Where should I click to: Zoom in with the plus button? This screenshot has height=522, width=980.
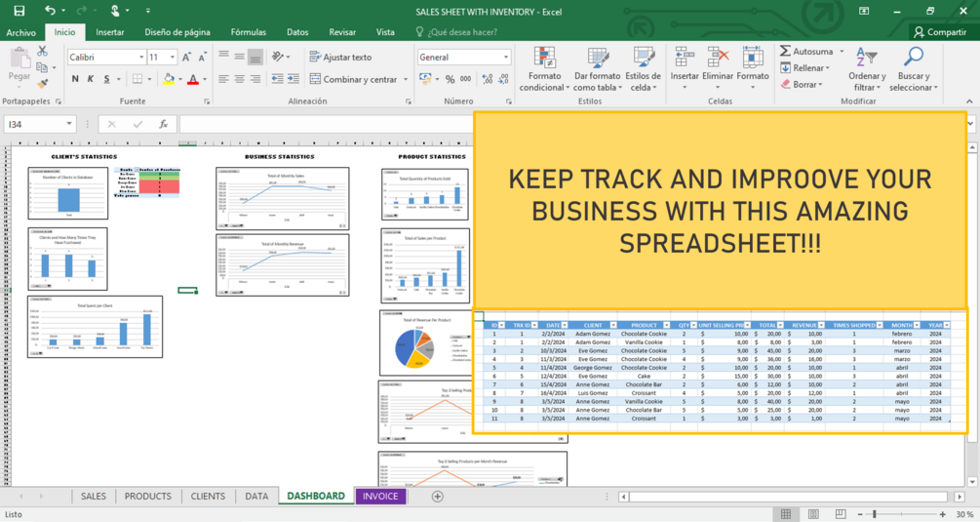[x=943, y=514]
